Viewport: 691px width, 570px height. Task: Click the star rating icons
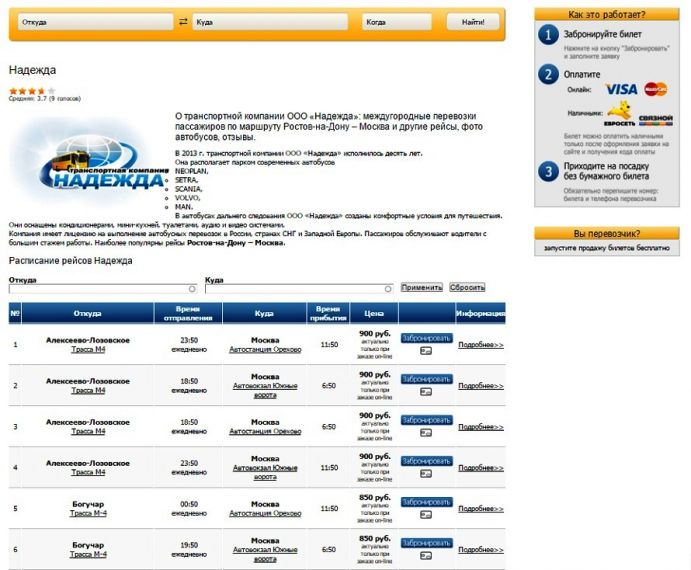[27, 91]
